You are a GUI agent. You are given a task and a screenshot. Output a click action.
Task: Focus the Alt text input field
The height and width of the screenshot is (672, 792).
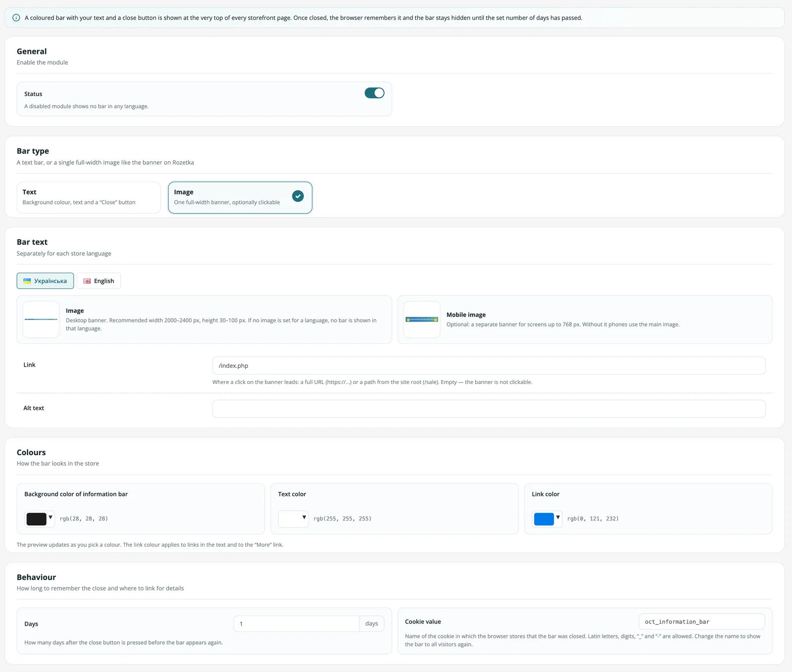pyautogui.click(x=489, y=409)
